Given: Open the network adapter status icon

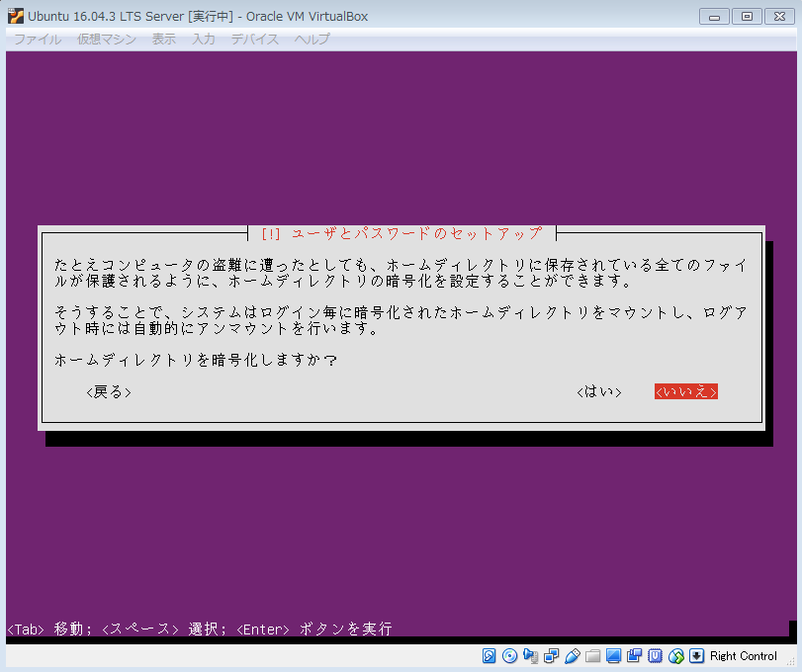Looking at the screenshot, I should pyautogui.click(x=552, y=656).
